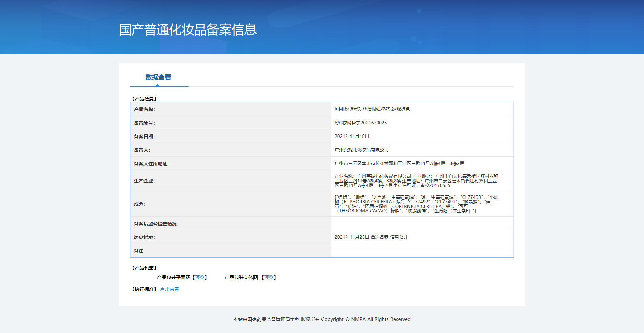Viewport: 644px width, 333px height.
Task: Click the 备案日期 row label
Action: pos(145,137)
